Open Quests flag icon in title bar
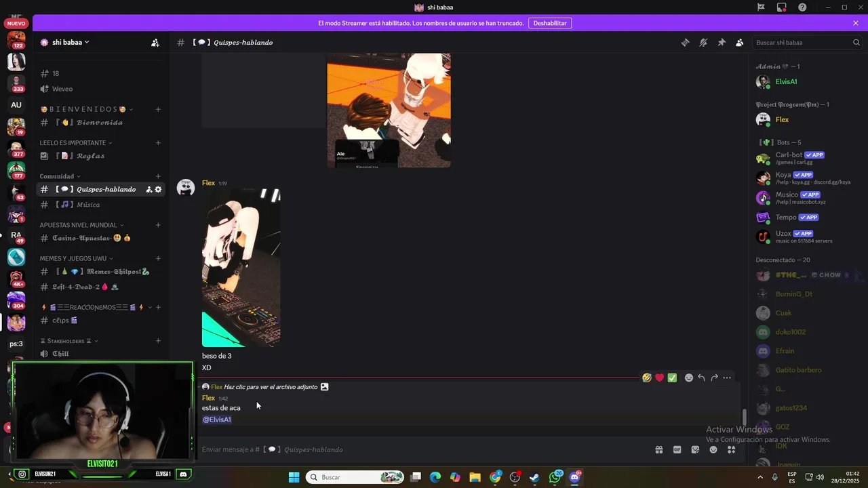868x488 pixels. [761, 7]
